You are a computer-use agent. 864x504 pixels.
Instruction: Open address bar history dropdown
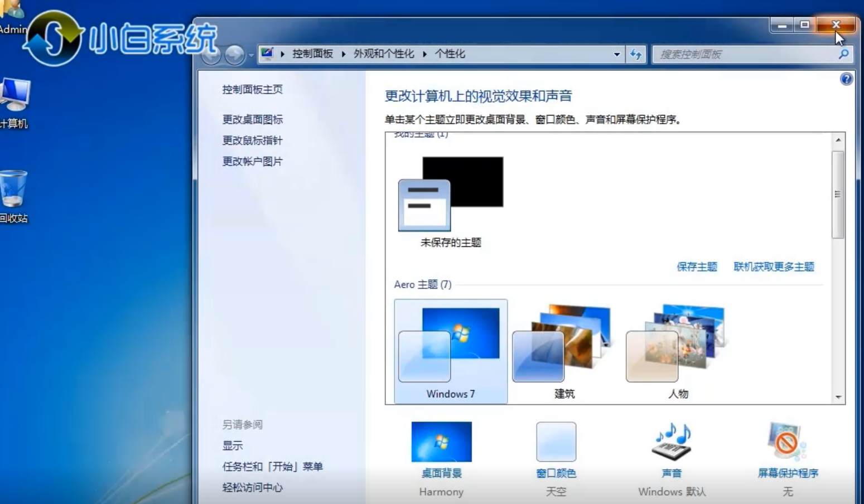[617, 54]
